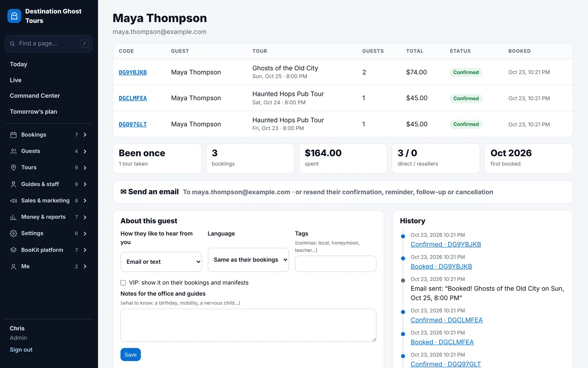
Task: Open history entry 'Confirmed · DGCLMFEA'
Action: point(447,320)
